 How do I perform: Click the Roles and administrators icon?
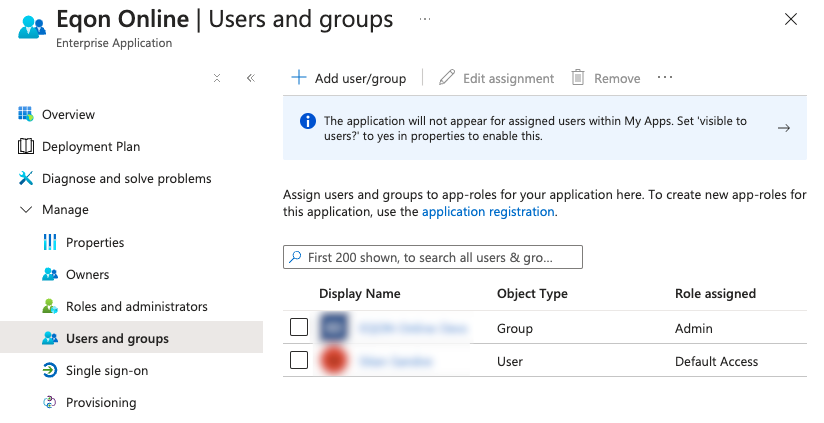(49, 306)
